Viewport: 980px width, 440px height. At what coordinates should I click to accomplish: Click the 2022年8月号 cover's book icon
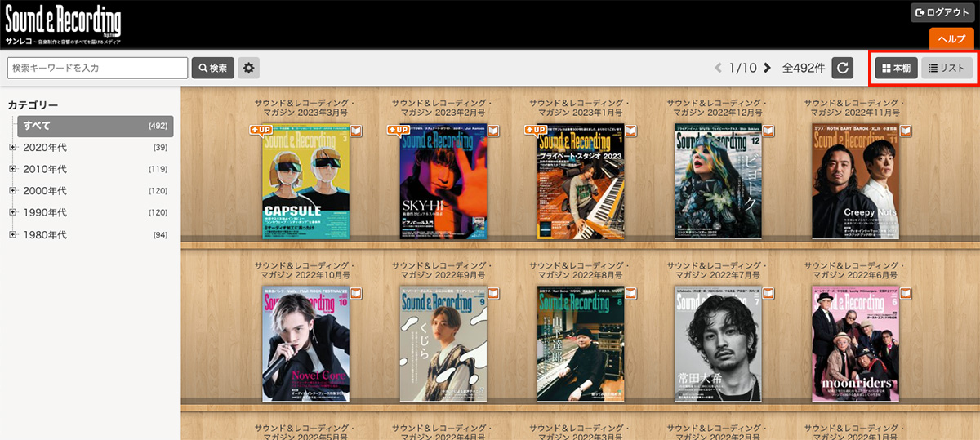[x=631, y=293]
